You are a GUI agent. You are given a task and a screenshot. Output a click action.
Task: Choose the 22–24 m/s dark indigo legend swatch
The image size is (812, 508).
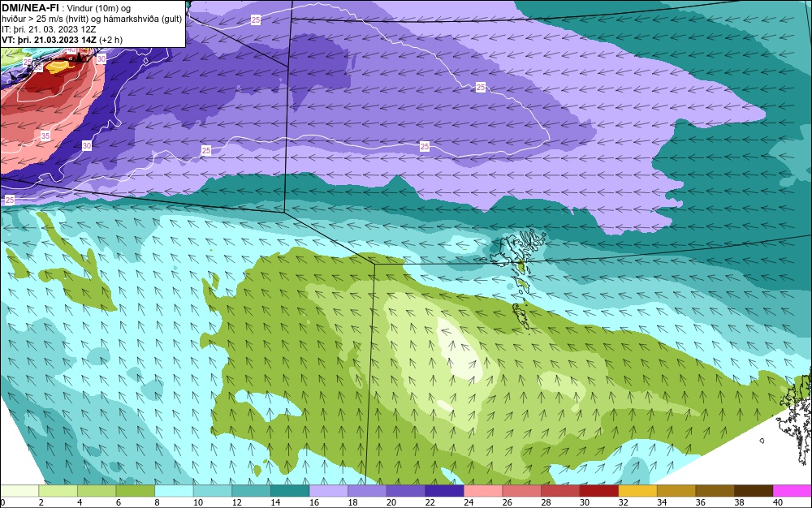444,491
